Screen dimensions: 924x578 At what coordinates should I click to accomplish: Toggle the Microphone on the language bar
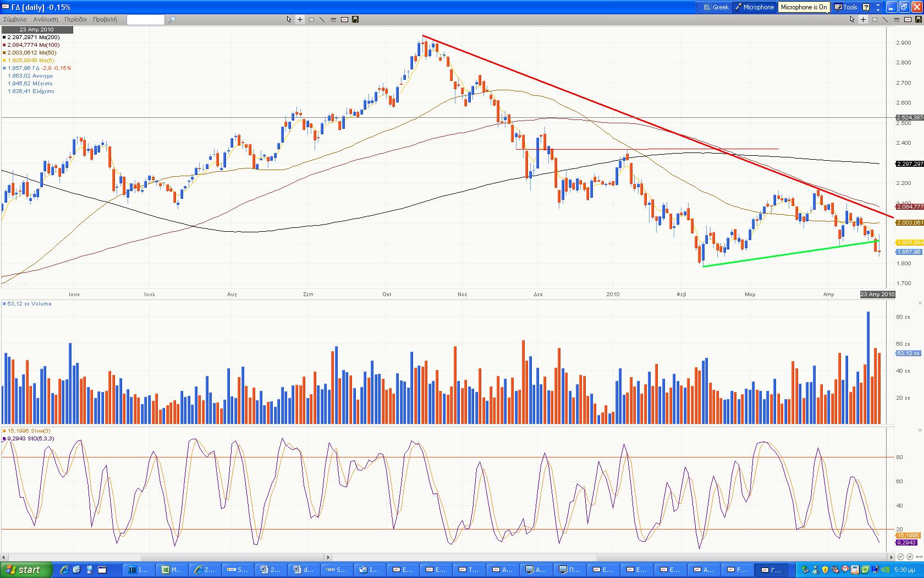[755, 7]
